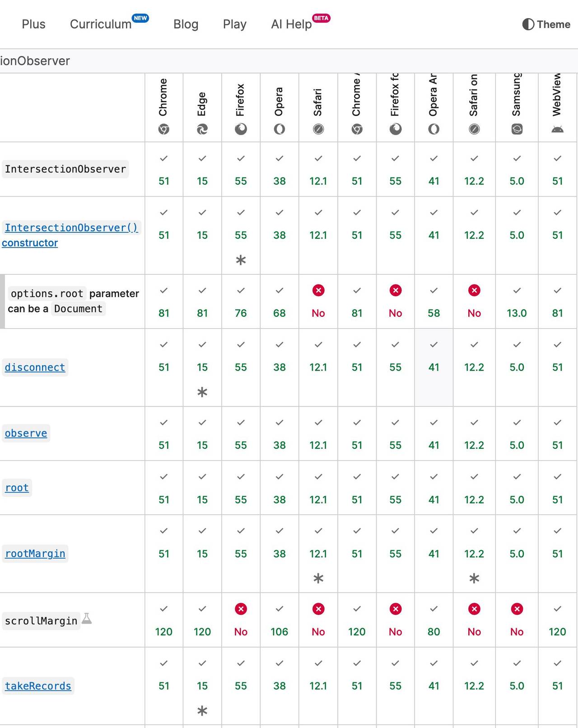The width and height of the screenshot is (578, 728).
Task: Open the Curriculum navigation item
Action: (x=101, y=24)
